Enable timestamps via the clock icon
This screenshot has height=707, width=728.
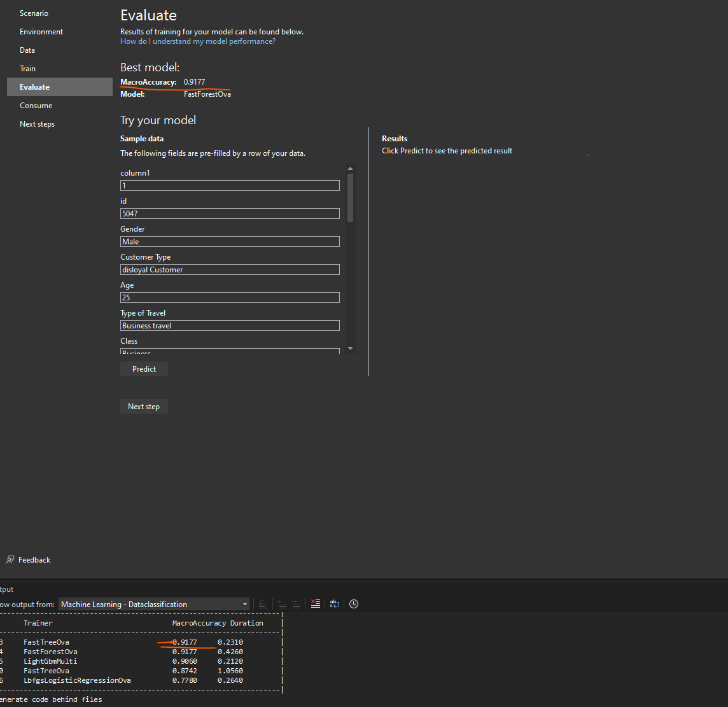pos(353,604)
